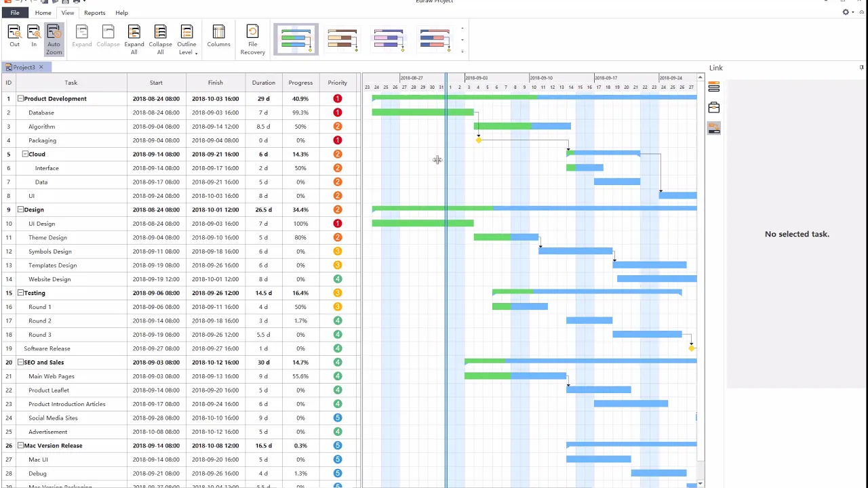
Task: Switch to the View ribbon tab
Action: click(68, 13)
